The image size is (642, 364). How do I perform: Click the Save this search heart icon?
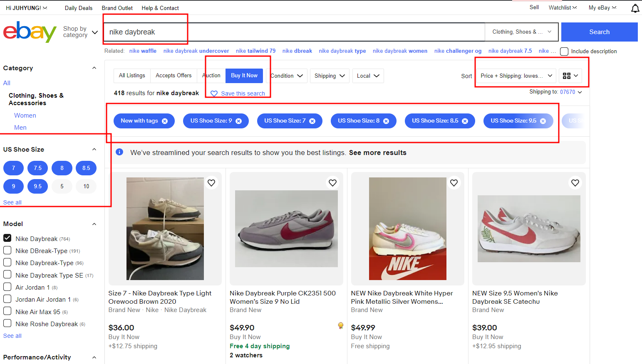[x=214, y=93]
